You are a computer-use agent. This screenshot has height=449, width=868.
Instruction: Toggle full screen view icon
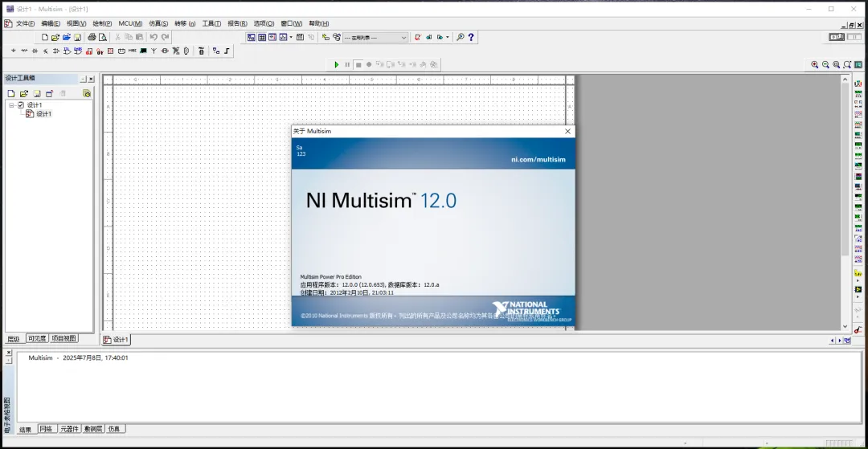[x=858, y=64]
